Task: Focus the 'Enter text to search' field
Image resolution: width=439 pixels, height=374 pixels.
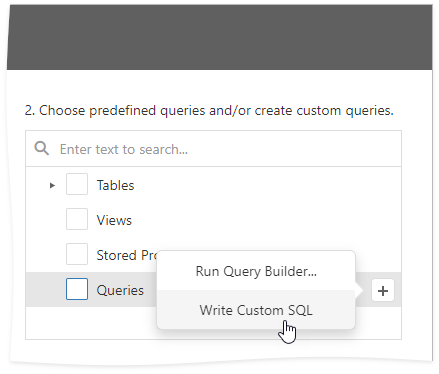Action: point(213,149)
